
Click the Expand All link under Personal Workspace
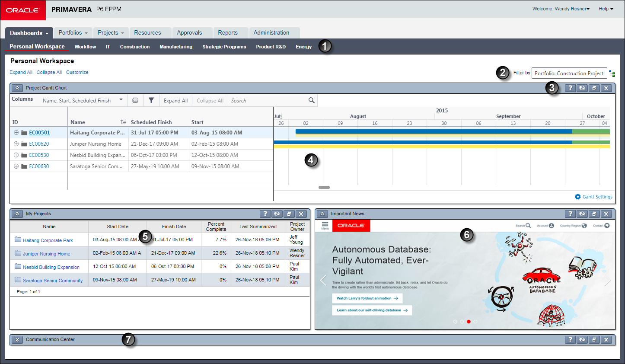click(x=21, y=72)
